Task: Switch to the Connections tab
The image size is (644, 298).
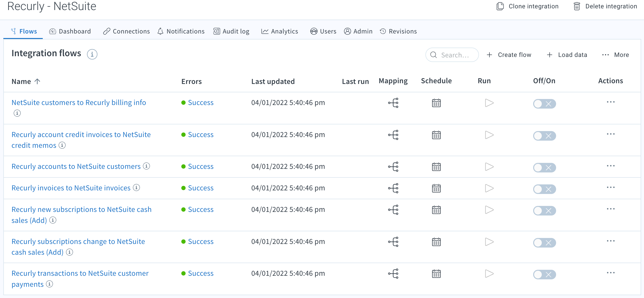Action: tap(127, 31)
